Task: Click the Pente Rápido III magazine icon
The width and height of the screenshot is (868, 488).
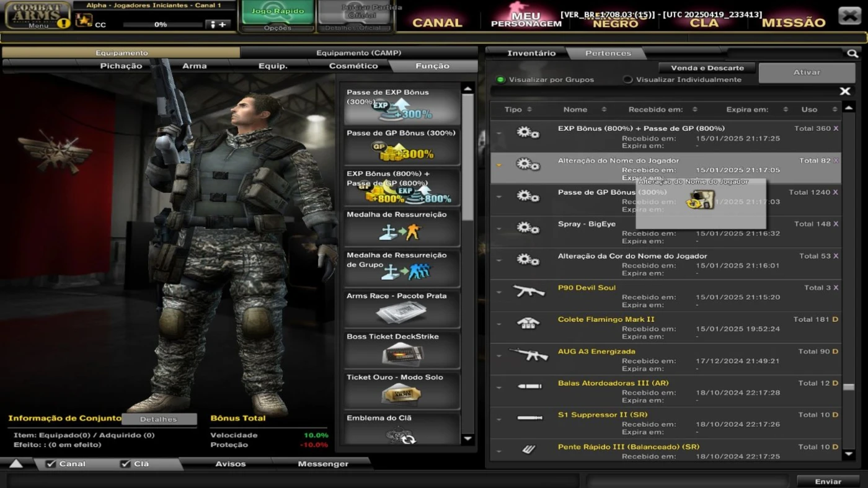Action: tap(529, 450)
